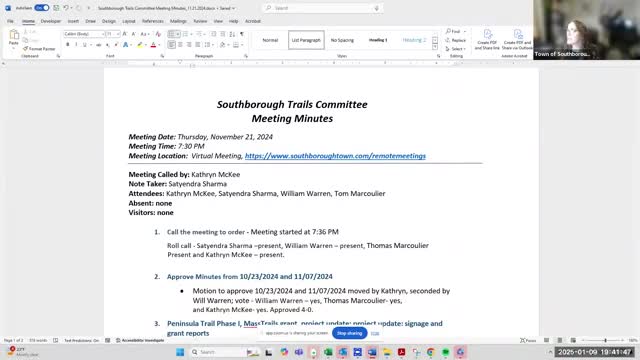Viewport: 640px width, 360px height.
Task: Switch to the Insert tab
Action: [73, 21]
